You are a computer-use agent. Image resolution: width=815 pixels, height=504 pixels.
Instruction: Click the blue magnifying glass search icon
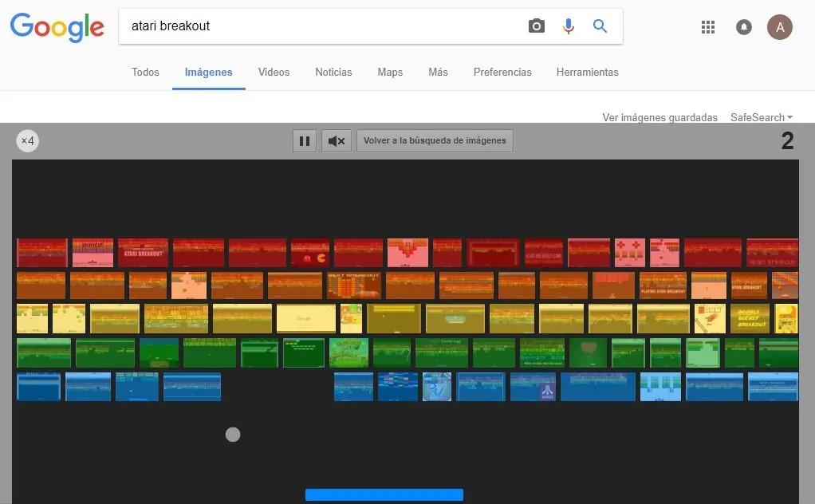click(600, 26)
